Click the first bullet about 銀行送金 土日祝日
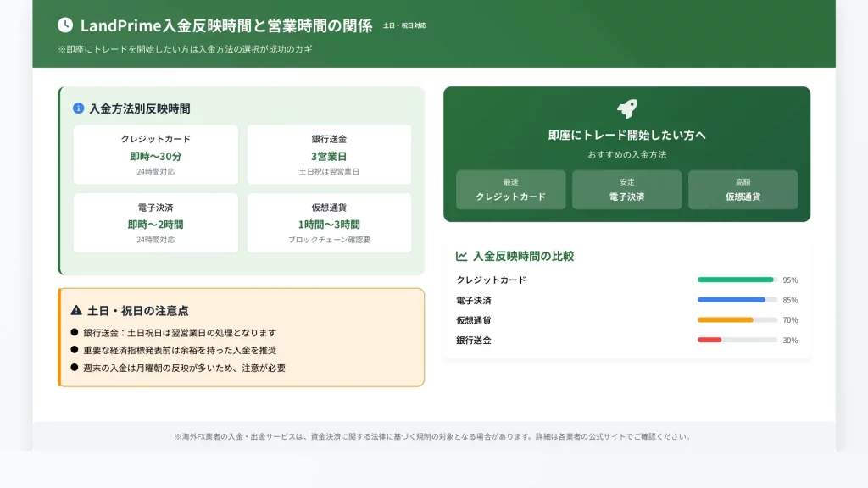This screenshot has width=868, height=488. [x=179, y=333]
